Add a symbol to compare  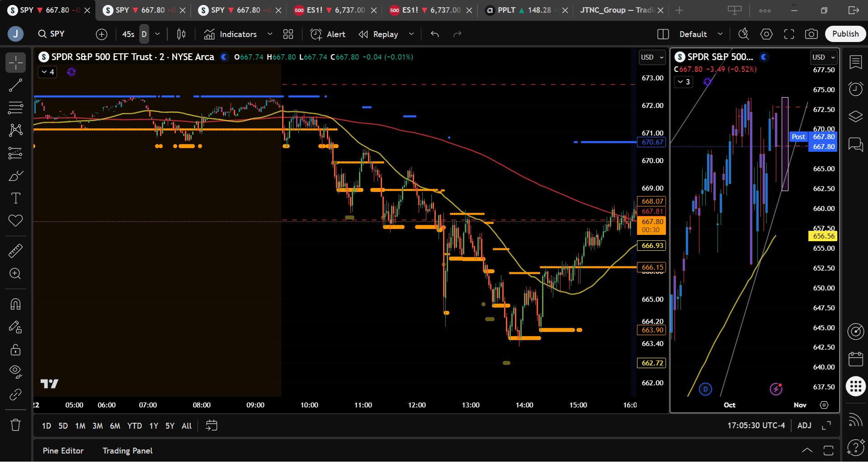(x=102, y=34)
